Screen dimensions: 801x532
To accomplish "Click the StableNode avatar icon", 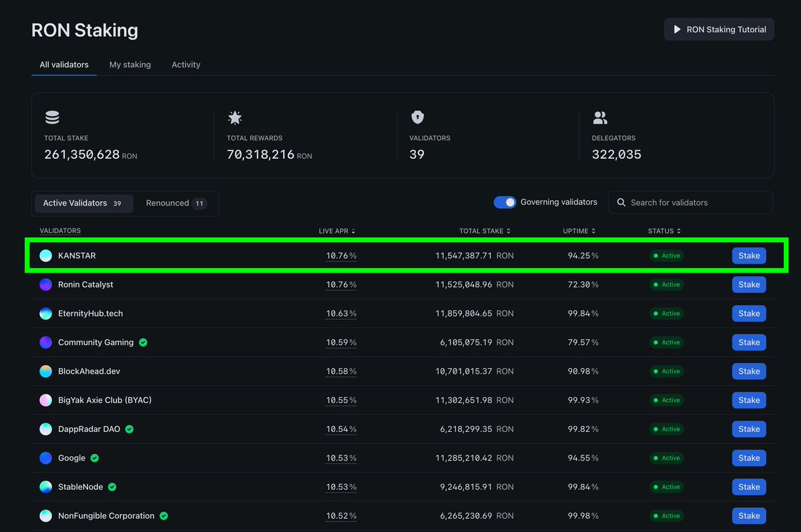I will pyautogui.click(x=45, y=487).
